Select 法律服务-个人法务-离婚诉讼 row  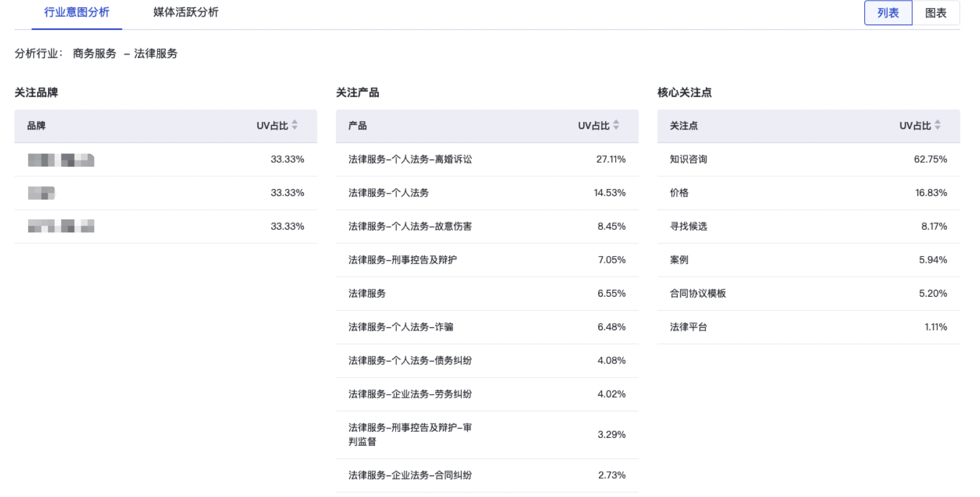(410, 159)
